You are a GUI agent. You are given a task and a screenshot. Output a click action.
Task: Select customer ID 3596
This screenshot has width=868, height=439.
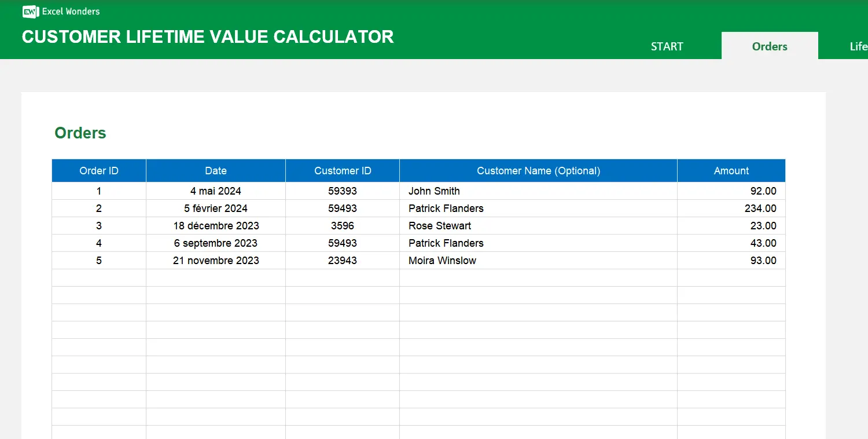[342, 225]
